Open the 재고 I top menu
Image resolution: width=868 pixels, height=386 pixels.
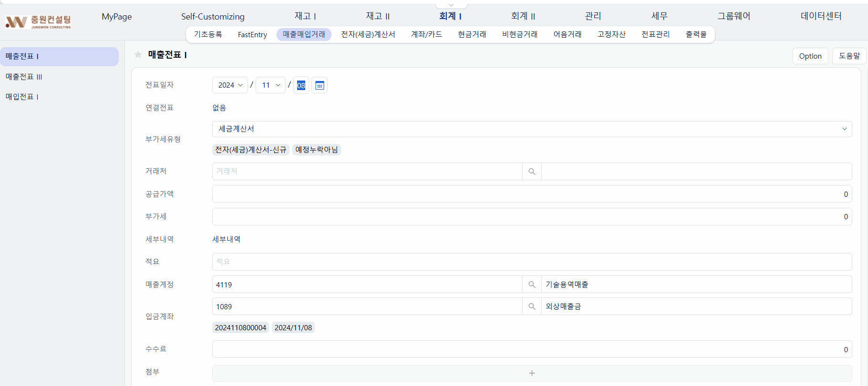pos(305,16)
